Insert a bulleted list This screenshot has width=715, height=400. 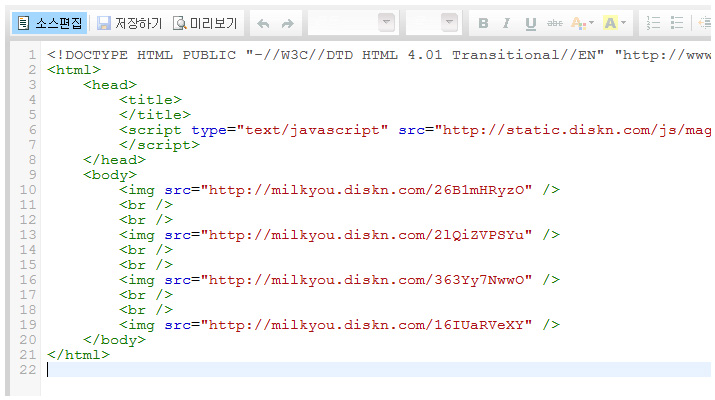(677, 23)
